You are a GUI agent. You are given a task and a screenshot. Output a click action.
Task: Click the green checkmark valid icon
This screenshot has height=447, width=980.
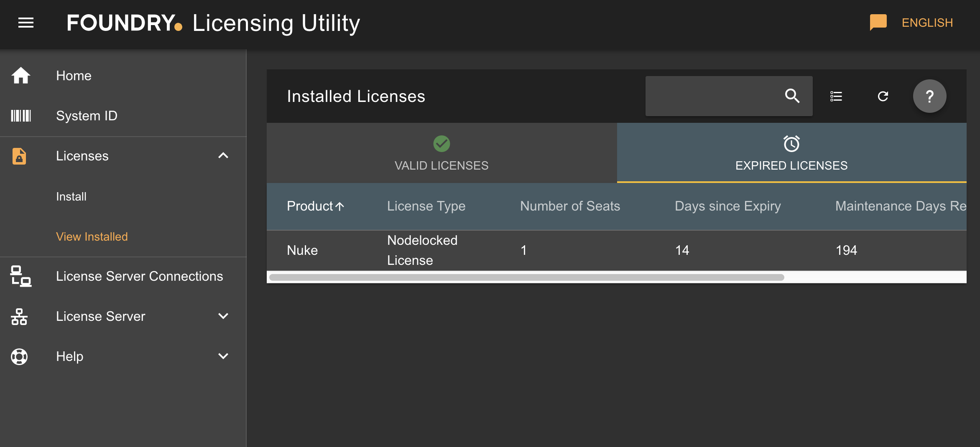pyautogui.click(x=442, y=144)
